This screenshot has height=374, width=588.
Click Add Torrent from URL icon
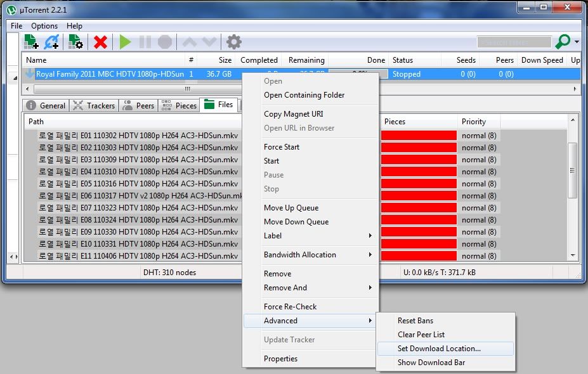click(51, 42)
